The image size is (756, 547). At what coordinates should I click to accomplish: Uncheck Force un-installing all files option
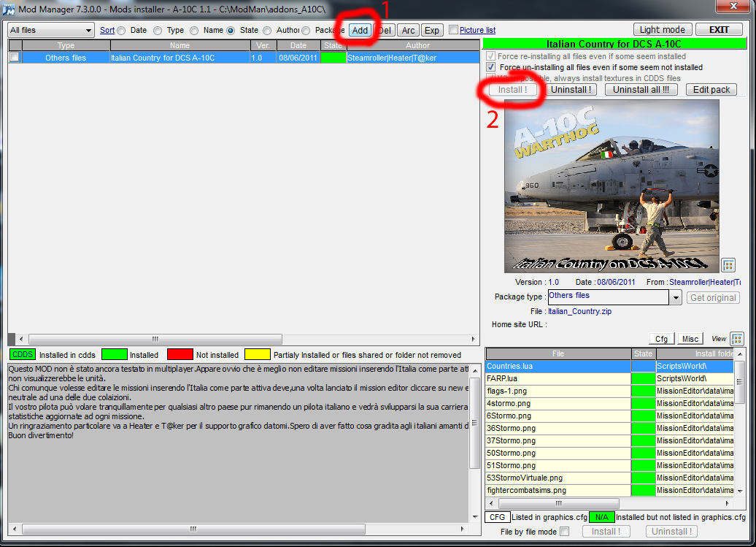pyautogui.click(x=491, y=67)
